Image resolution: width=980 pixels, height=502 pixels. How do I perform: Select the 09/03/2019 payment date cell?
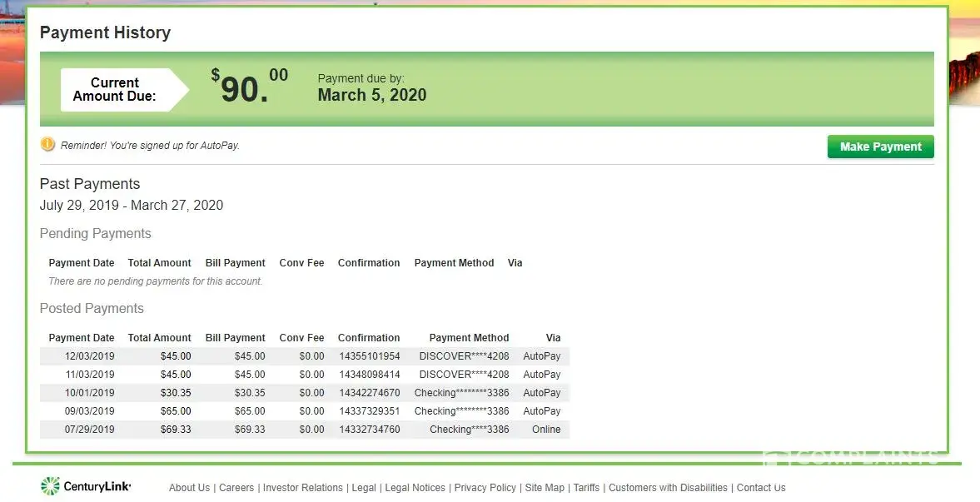(89, 410)
